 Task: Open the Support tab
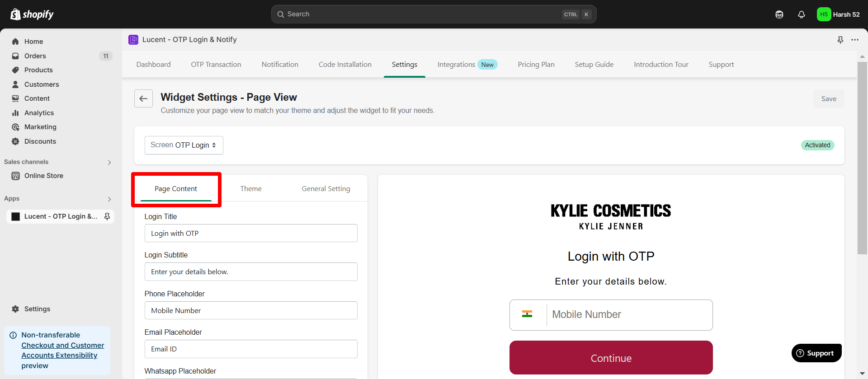[721, 65]
